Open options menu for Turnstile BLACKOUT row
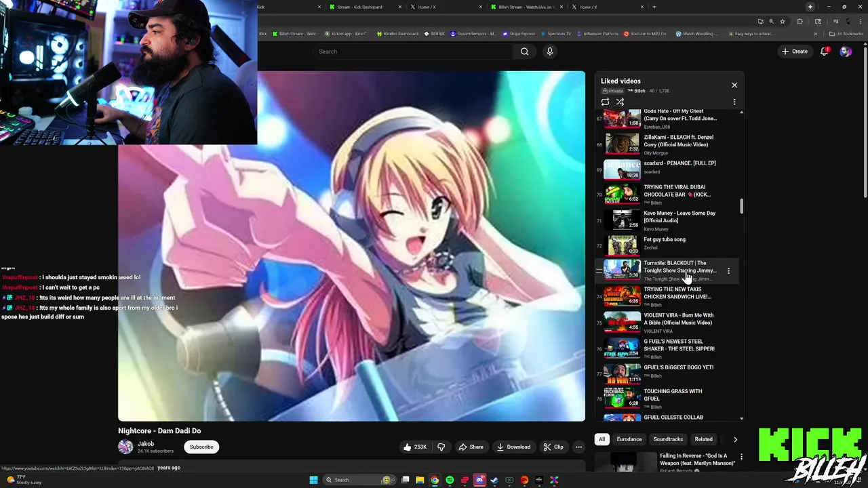868x488 pixels. coord(729,270)
